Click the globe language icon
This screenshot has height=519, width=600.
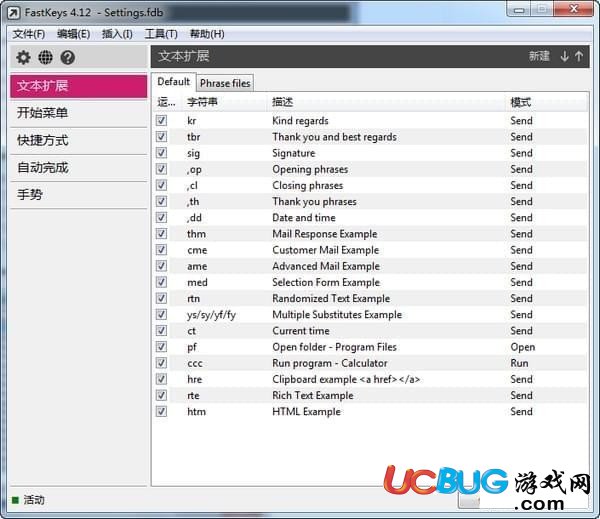click(46, 57)
